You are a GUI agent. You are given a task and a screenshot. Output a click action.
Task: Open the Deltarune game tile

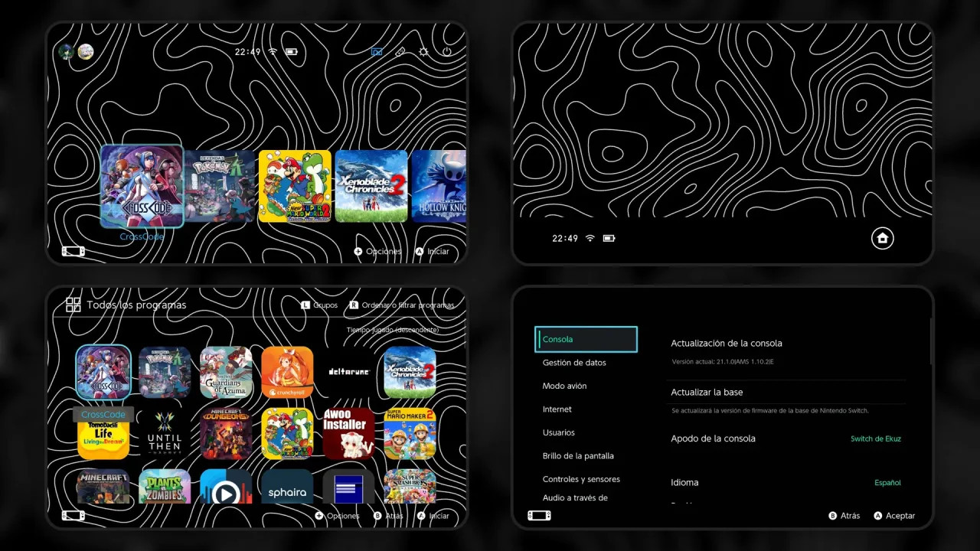[348, 373]
